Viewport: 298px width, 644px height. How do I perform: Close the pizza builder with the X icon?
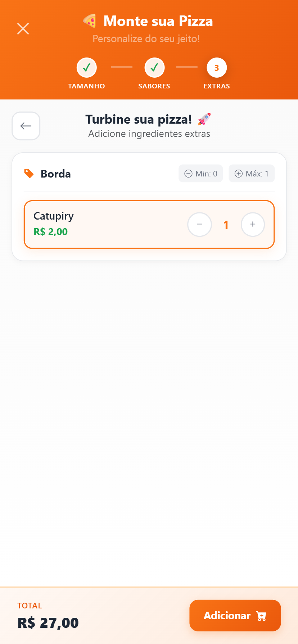(x=23, y=29)
